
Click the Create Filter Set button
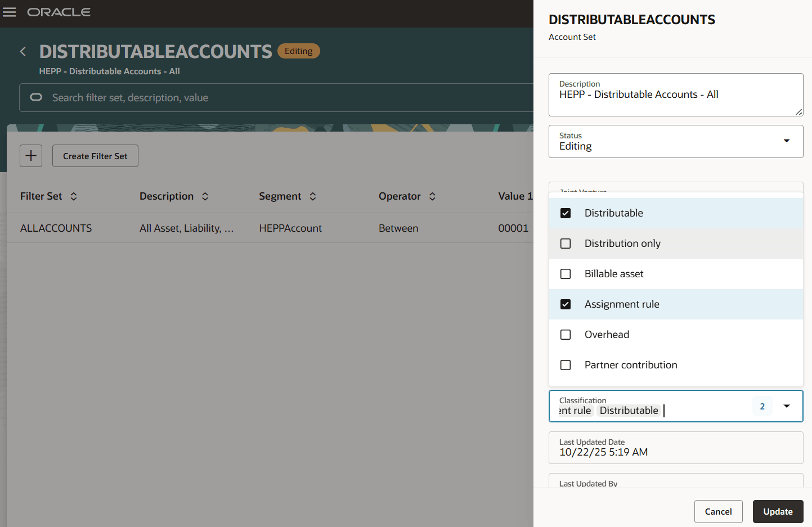[95, 156]
